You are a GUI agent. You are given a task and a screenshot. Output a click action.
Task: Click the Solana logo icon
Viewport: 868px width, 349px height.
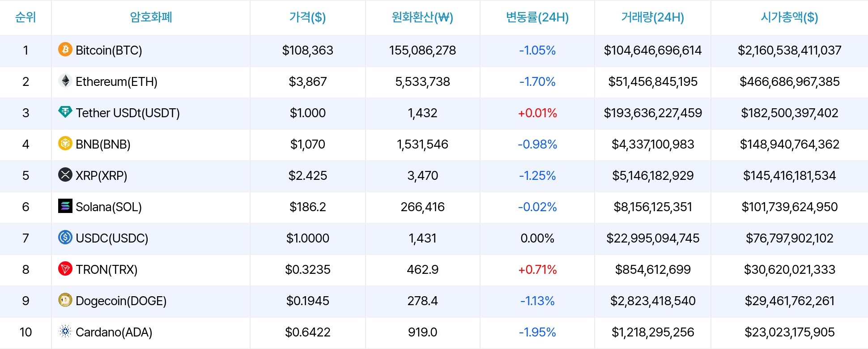coord(65,206)
